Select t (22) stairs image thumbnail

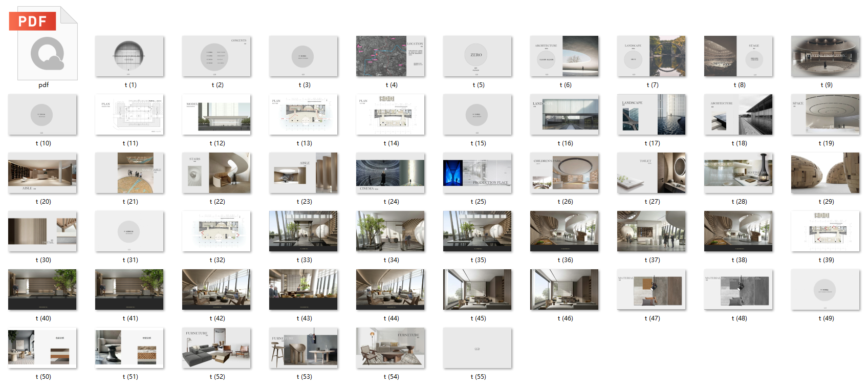click(216, 173)
